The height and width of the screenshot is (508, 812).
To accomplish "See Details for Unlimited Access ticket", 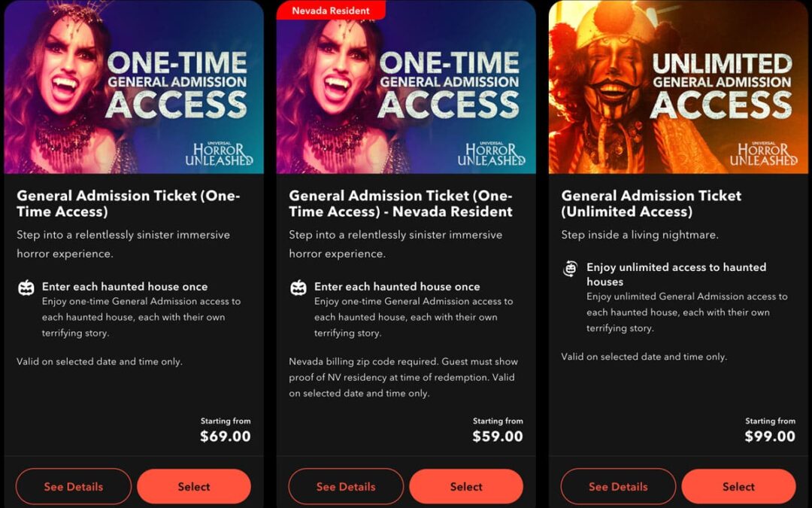I will click(x=618, y=486).
